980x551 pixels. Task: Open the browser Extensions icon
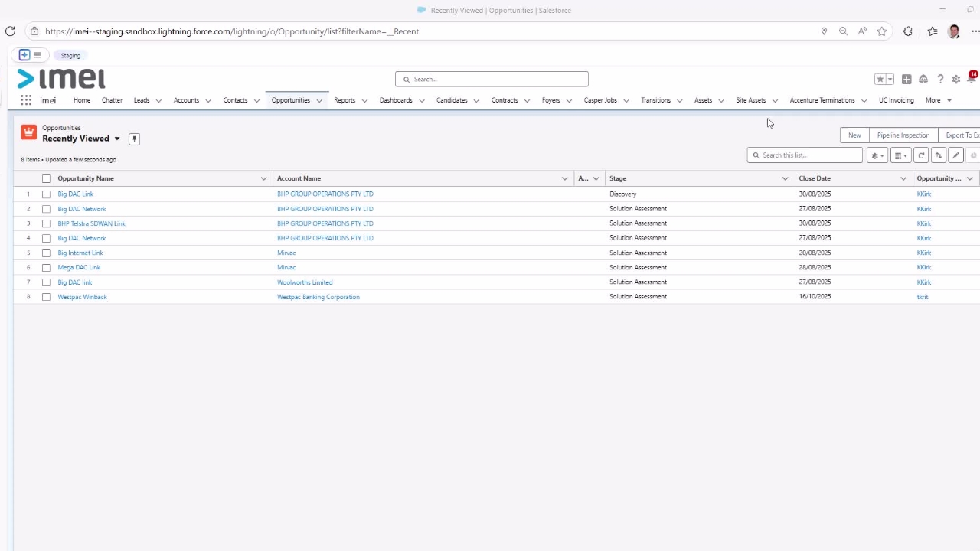click(x=908, y=31)
